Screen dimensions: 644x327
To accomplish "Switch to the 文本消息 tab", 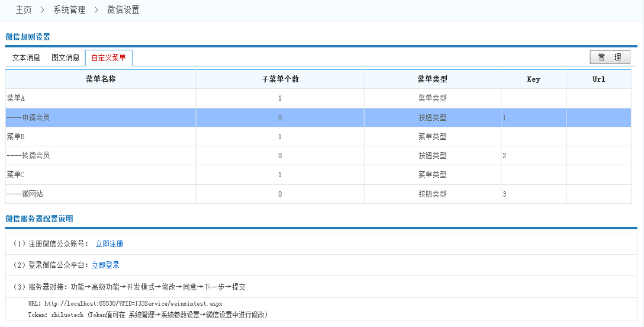I will 26,58.
